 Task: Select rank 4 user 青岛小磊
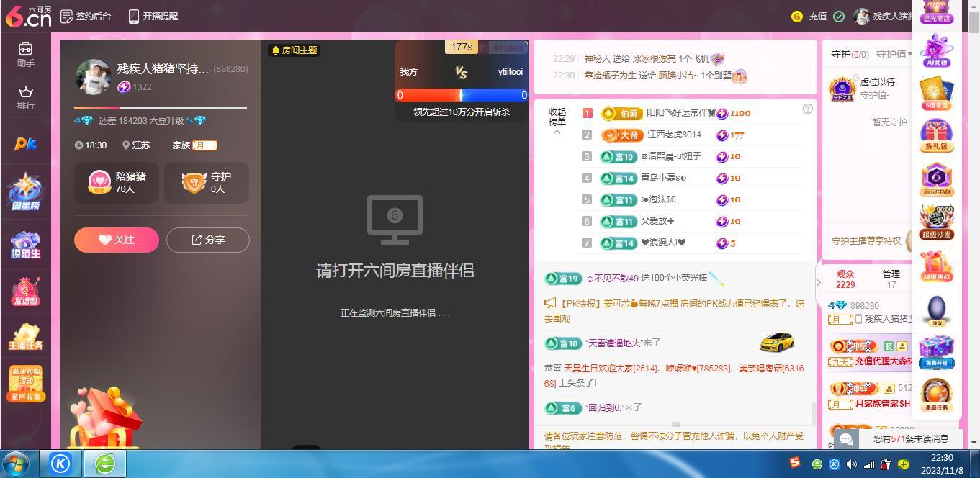pos(663,178)
